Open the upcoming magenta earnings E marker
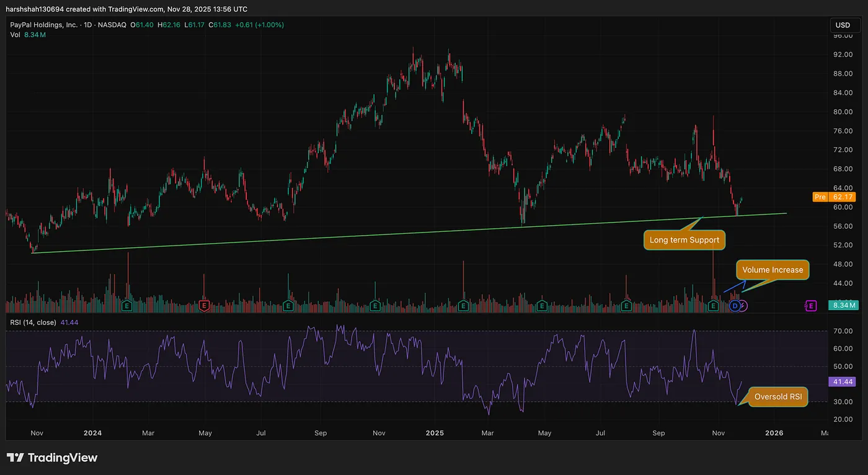 coord(811,306)
